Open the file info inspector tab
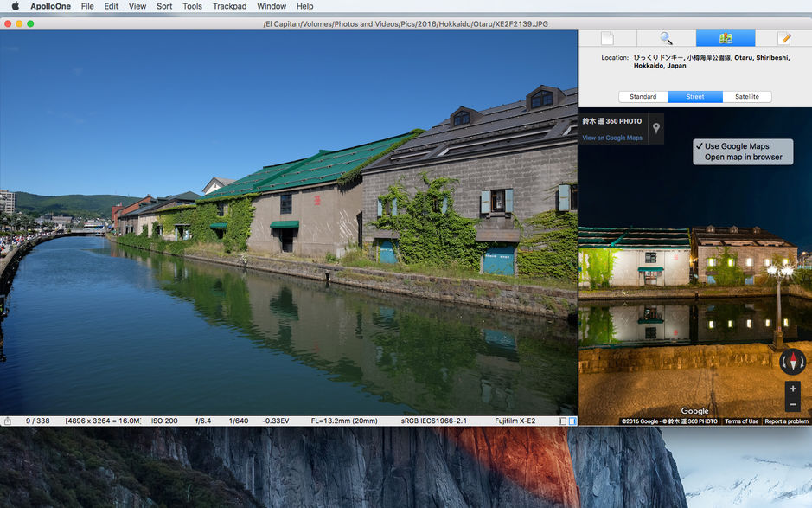This screenshot has height=508, width=812. [607, 38]
